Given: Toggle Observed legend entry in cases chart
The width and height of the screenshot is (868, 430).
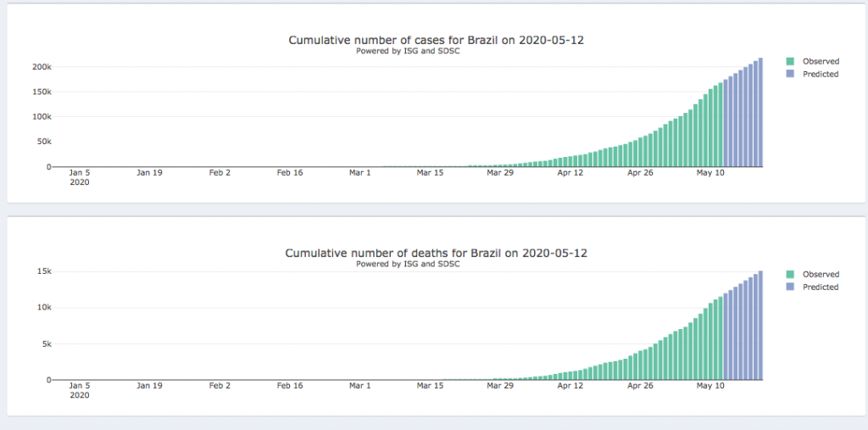Looking at the screenshot, I should (x=820, y=62).
